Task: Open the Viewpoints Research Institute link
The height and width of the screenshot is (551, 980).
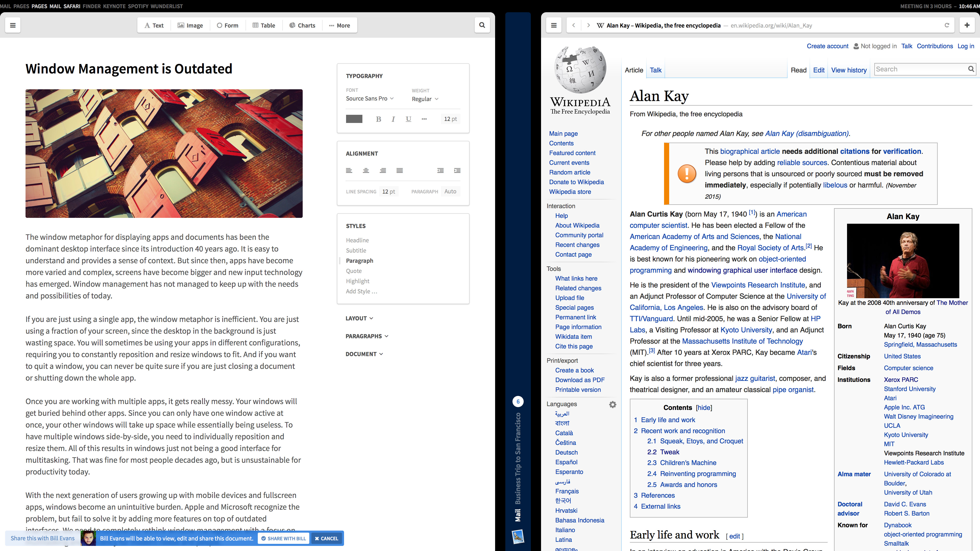Action: pos(758,285)
